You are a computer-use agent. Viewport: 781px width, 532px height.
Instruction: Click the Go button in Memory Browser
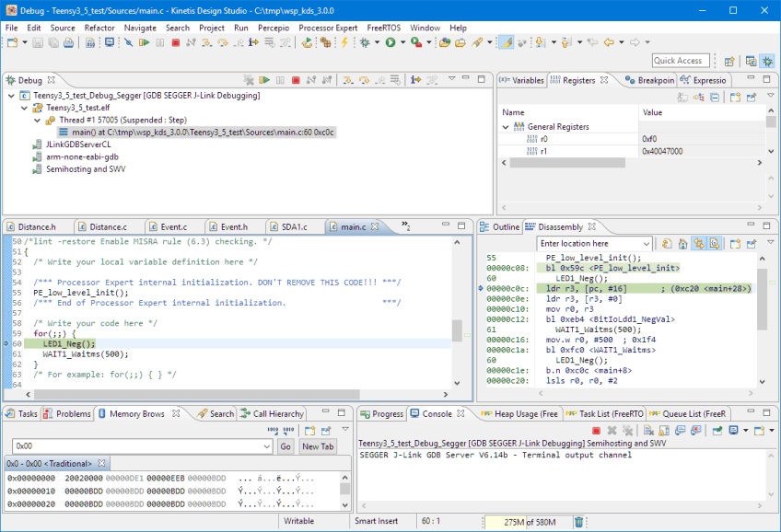[286, 445]
